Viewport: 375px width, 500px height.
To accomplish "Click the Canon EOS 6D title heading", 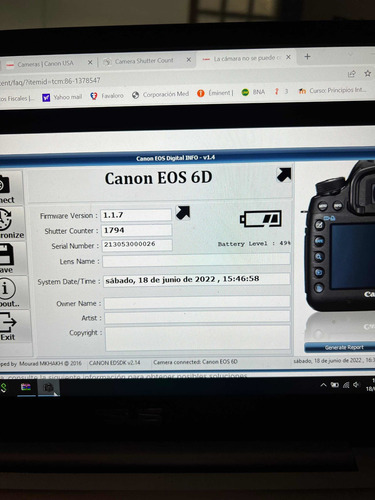I will click(x=159, y=178).
